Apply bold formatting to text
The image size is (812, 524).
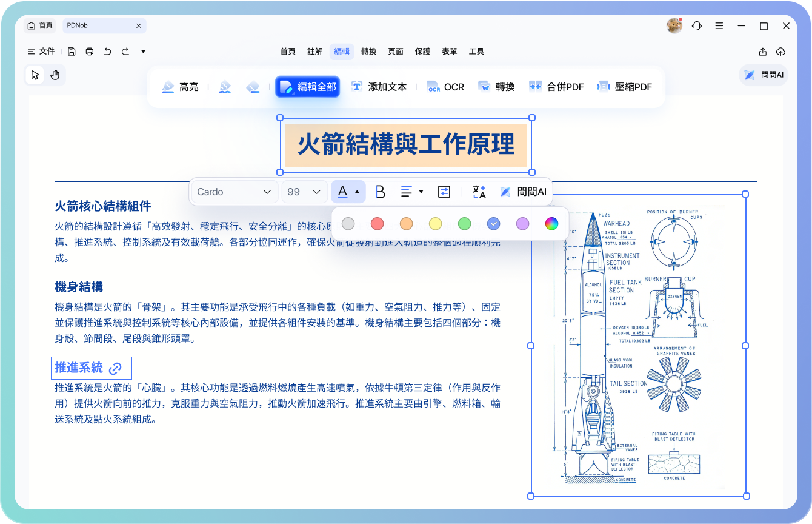pyautogui.click(x=380, y=192)
